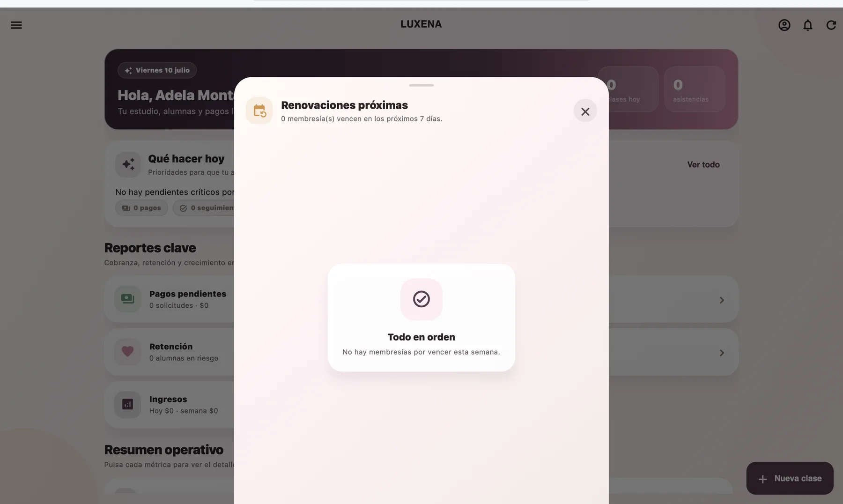
Task: Click the Nueva clase button
Action: click(790, 478)
